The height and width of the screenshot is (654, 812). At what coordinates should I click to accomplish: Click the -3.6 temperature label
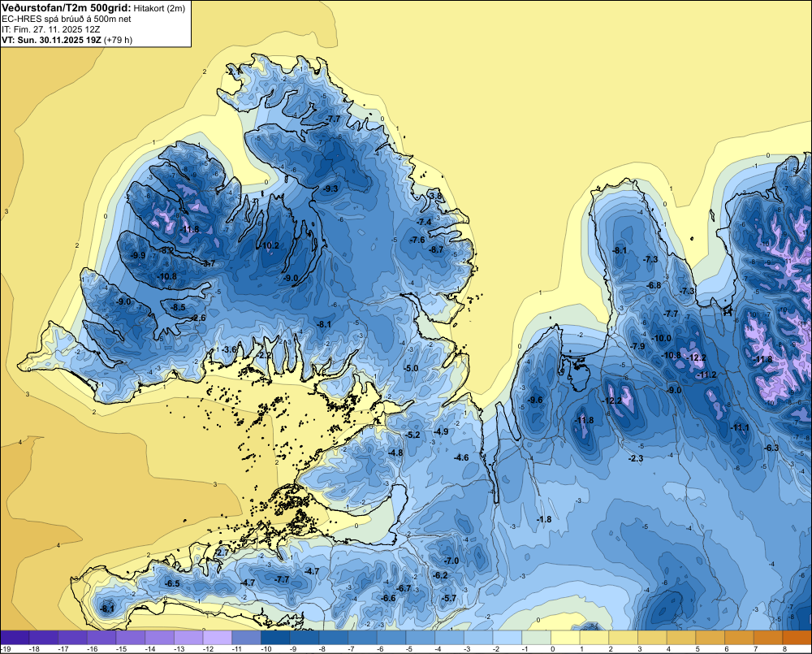(229, 350)
